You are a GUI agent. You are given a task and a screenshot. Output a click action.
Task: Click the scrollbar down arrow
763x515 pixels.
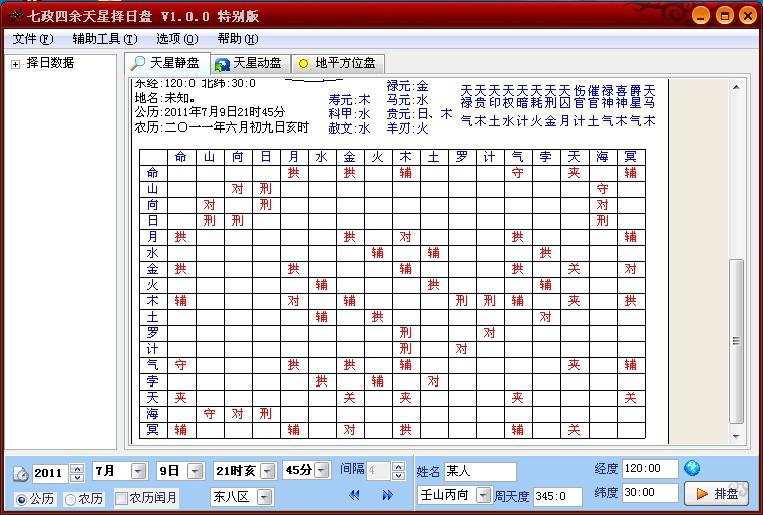pos(736,436)
